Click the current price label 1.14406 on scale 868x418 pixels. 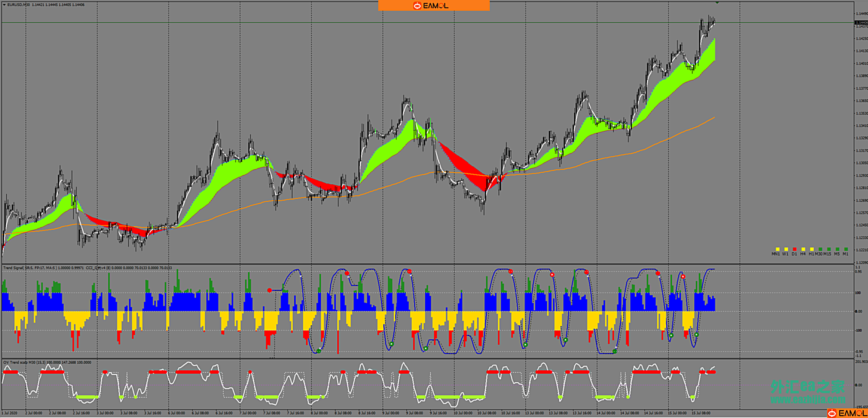(x=861, y=22)
